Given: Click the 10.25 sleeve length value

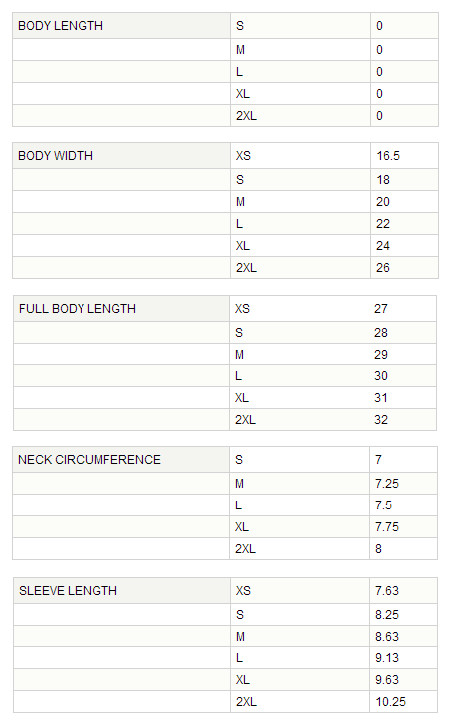Looking at the screenshot, I should (390, 702).
